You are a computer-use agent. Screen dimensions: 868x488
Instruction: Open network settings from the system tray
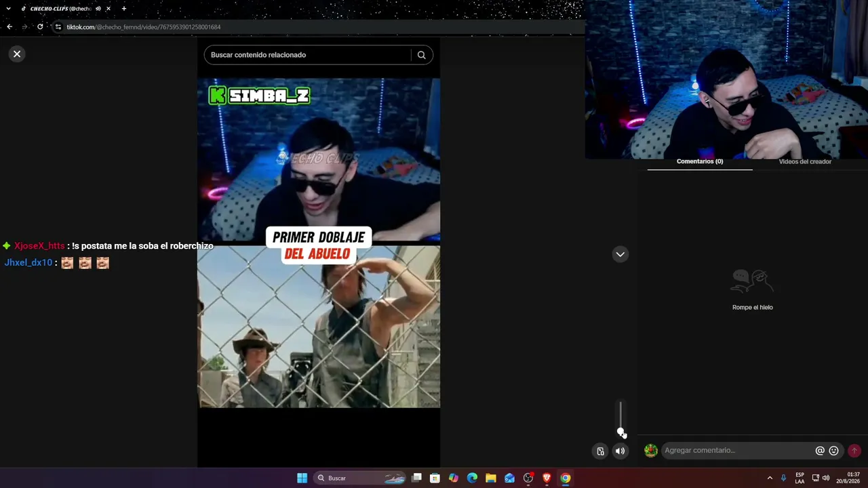[x=816, y=478]
